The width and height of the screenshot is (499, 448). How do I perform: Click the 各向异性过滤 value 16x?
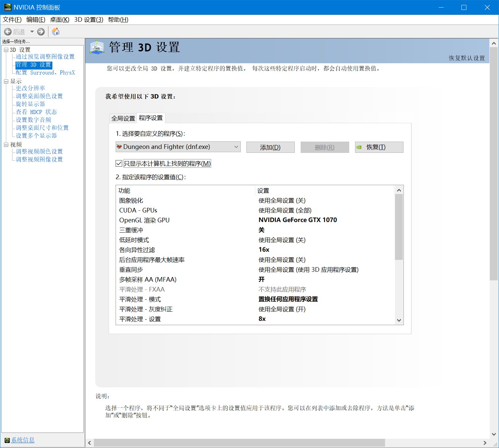(264, 250)
